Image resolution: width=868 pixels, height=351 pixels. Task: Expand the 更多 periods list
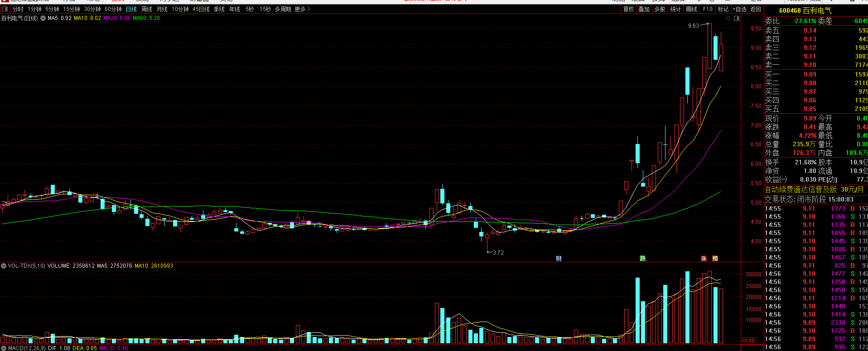pyautogui.click(x=302, y=9)
